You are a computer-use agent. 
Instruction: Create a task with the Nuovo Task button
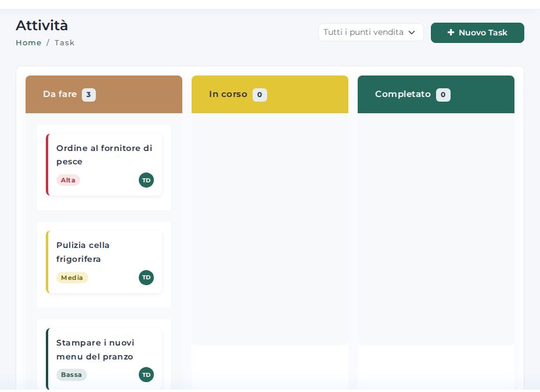[477, 33]
